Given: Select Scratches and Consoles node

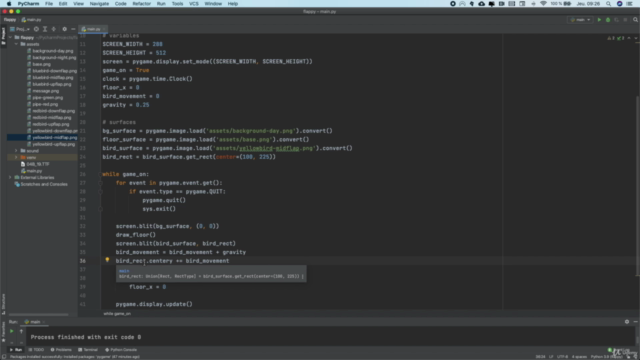Looking at the screenshot, I should pos(41,184).
